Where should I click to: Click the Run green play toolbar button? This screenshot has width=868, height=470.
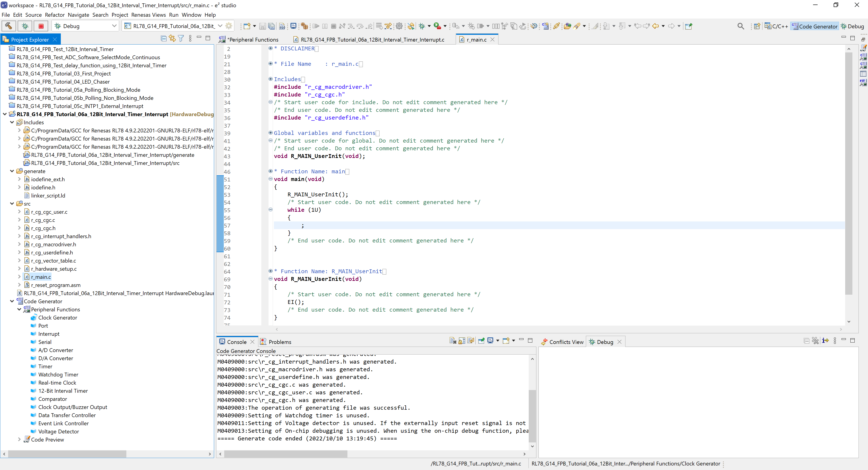pos(437,26)
